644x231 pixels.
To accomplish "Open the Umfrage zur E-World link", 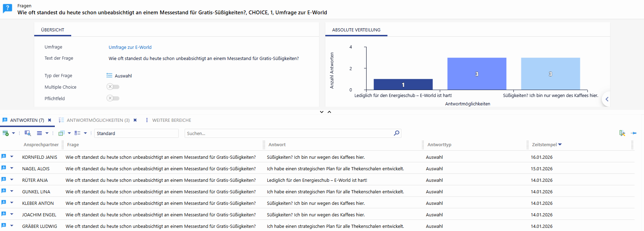I will coord(130,47).
